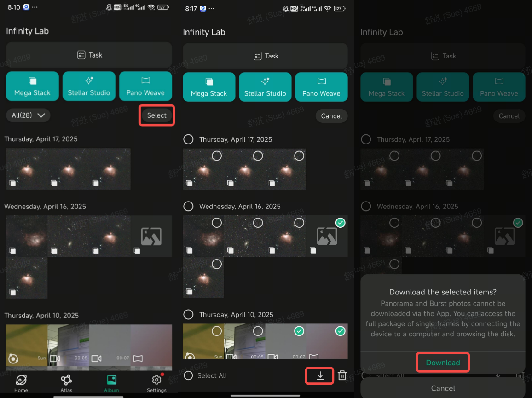The height and width of the screenshot is (398, 532).
Task: Open the Atlas tab
Action: (x=66, y=383)
